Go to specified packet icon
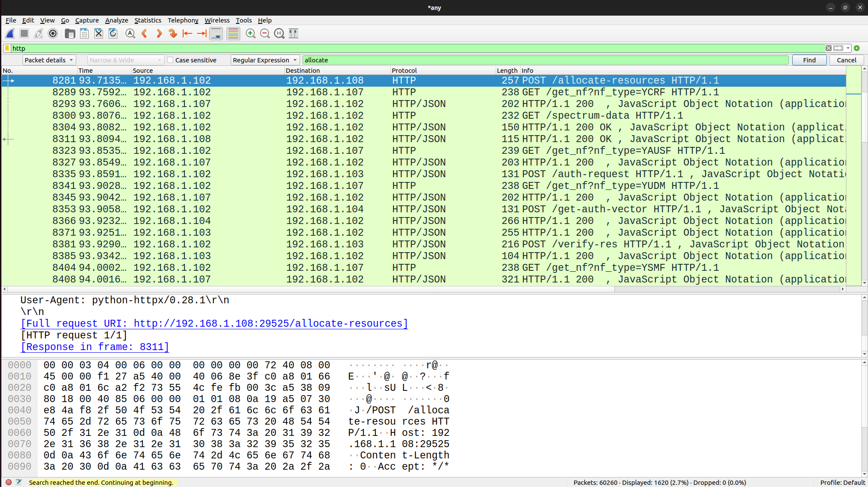The width and height of the screenshot is (868, 487). click(x=173, y=33)
